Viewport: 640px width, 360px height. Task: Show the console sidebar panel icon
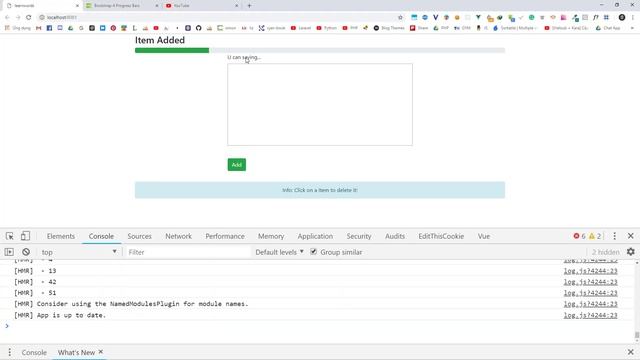pos(9,252)
